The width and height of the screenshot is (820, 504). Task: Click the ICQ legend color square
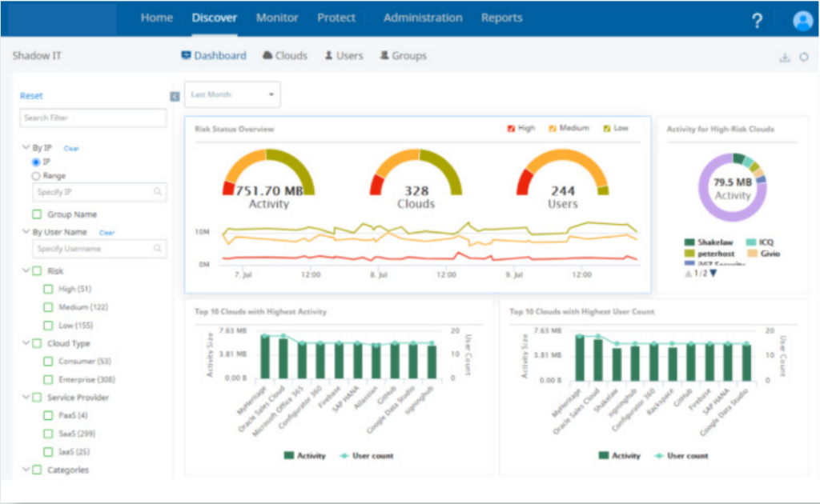[x=751, y=242]
